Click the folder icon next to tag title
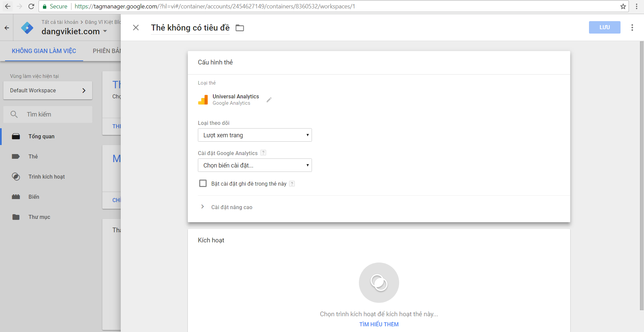The height and width of the screenshot is (332, 644). [x=239, y=28]
